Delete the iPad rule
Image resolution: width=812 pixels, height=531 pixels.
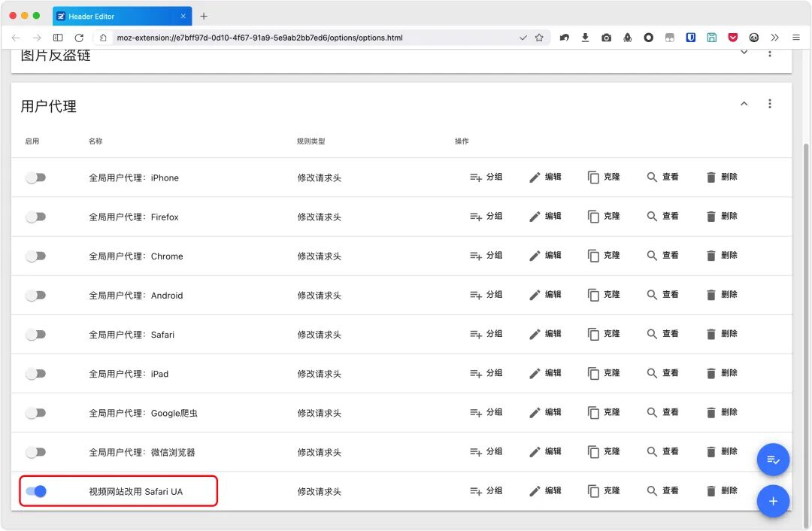click(721, 373)
